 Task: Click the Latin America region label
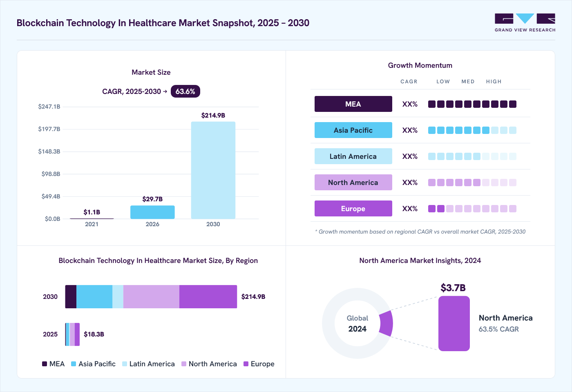click(x=353, y=156)
